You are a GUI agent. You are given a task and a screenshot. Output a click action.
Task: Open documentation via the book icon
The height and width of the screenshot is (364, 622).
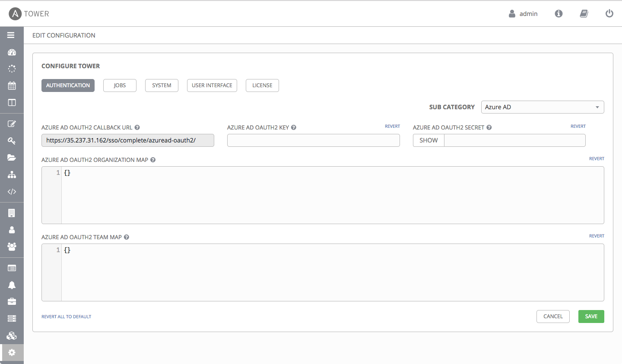pyautogui.click(x=584, y=13)
